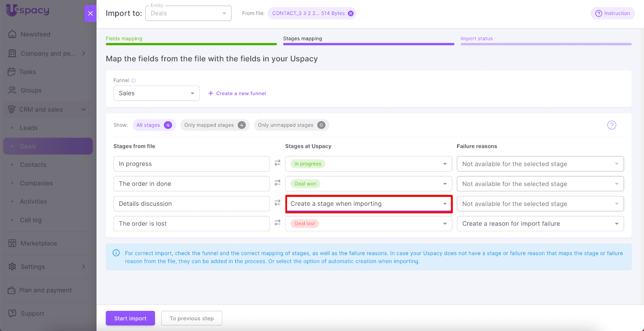Click the Details discussion stage input field
This screenshot has width=644, height=331.
coord(191,204)
